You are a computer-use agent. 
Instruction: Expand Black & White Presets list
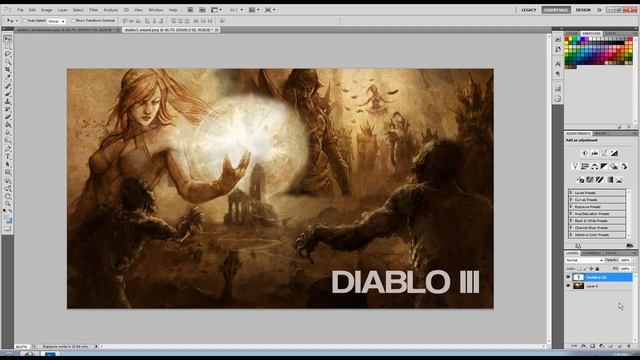tap(571, 221)
